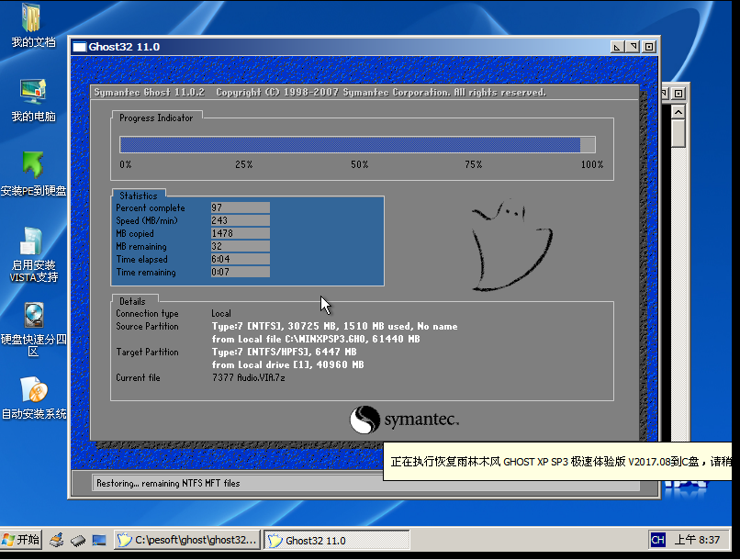Click the Percent complete value 97
Viewport: 740px width, 560px height.
[241, 207]
